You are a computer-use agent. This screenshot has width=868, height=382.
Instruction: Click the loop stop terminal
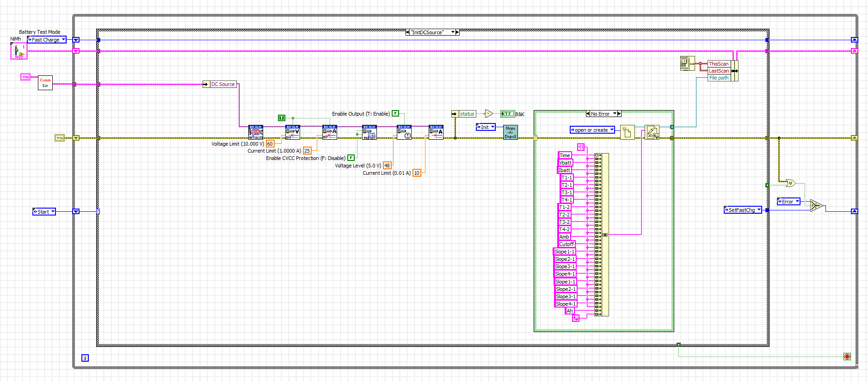point(847,357)
